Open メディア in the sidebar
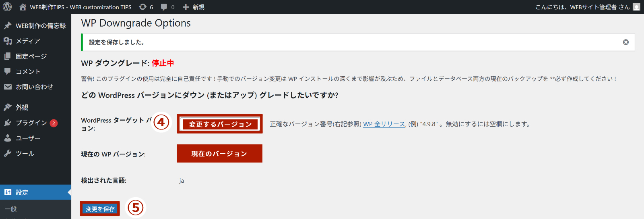This screenshot has width=644, height=219. (28, 41)
